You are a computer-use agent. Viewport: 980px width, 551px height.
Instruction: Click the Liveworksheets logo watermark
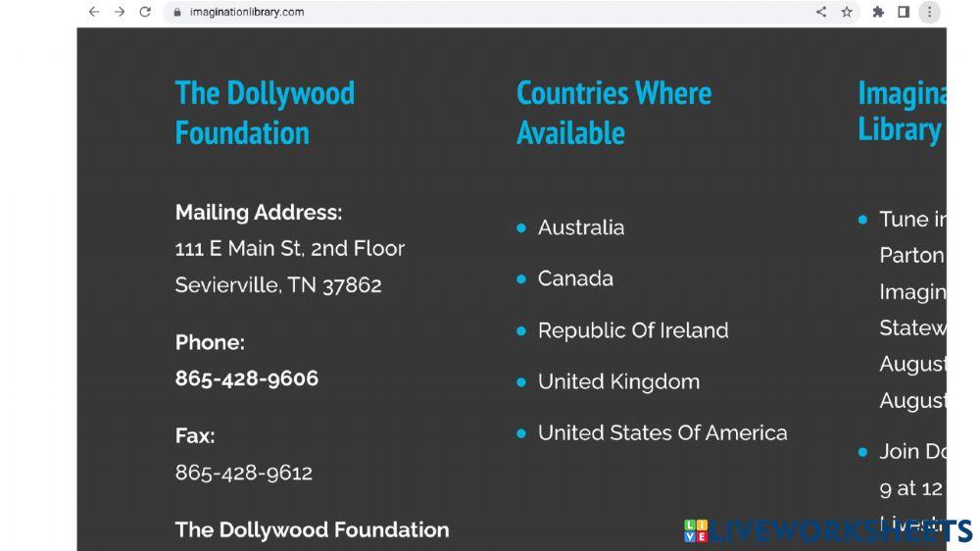tap(828, 531)
